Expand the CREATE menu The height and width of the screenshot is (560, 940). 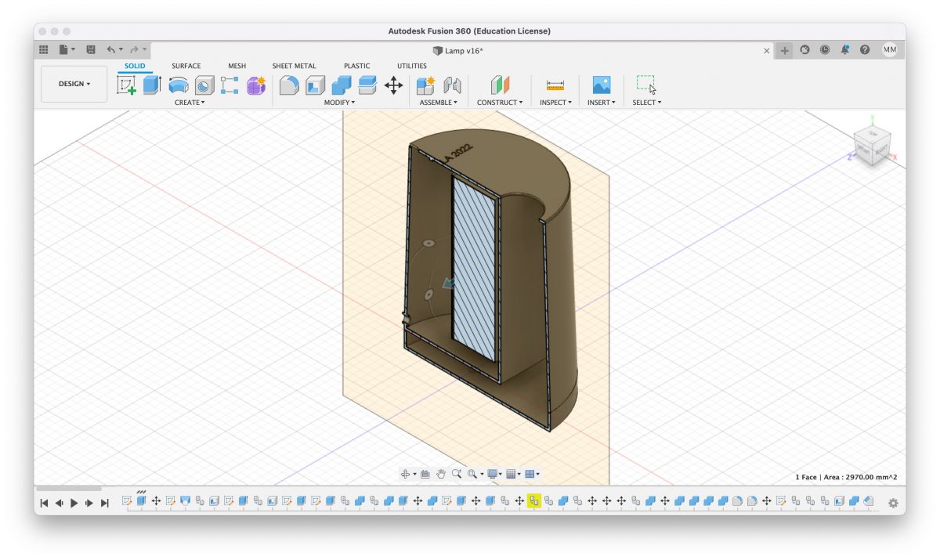click(190, 103)
